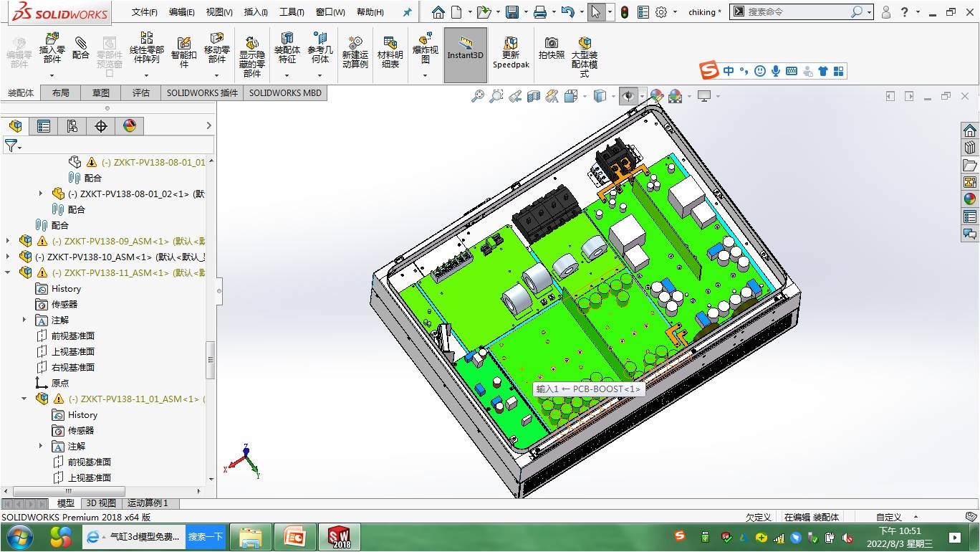Open Linear Component Pattern (线性零部件阵列)
The image size is (980, 552).
(x=146, y=48)
